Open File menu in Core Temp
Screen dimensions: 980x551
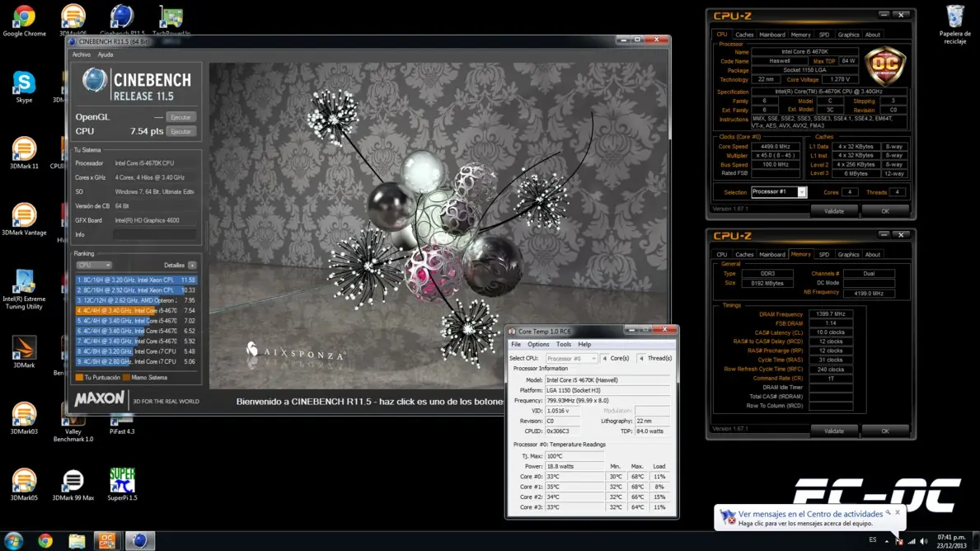coord(516,344)
